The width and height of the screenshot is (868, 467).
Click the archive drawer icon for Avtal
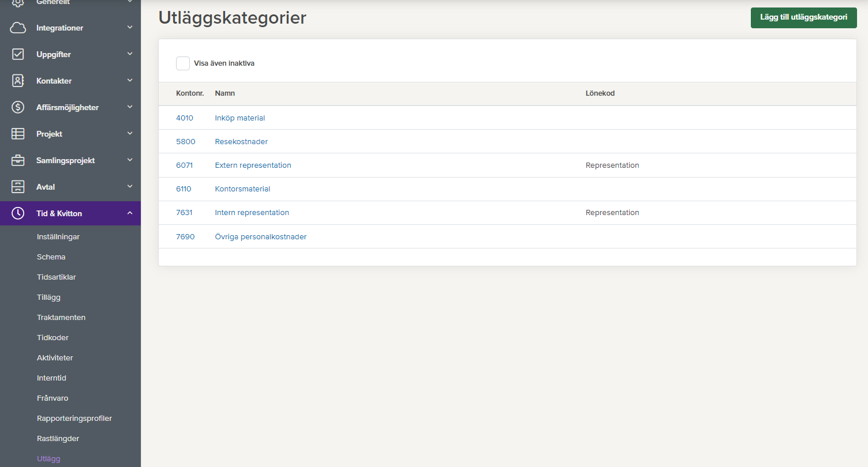[x=18, y=187]
